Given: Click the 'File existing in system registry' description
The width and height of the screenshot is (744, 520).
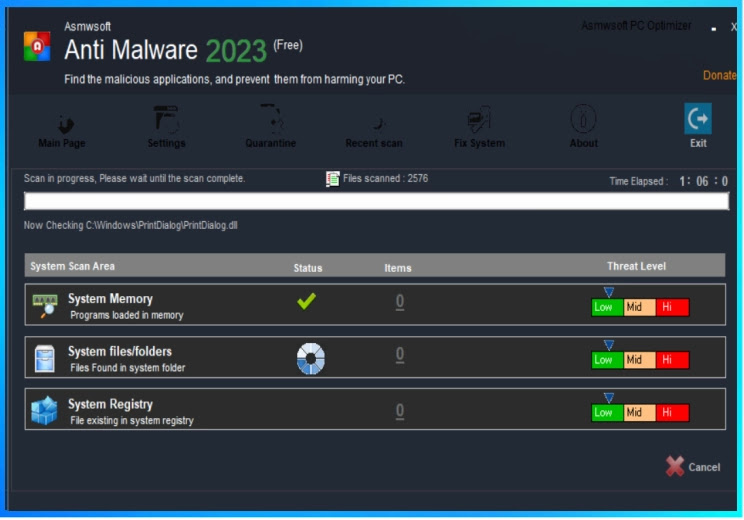Looking at the screenshot, I should pyautogui.click(x=132, y=420).
